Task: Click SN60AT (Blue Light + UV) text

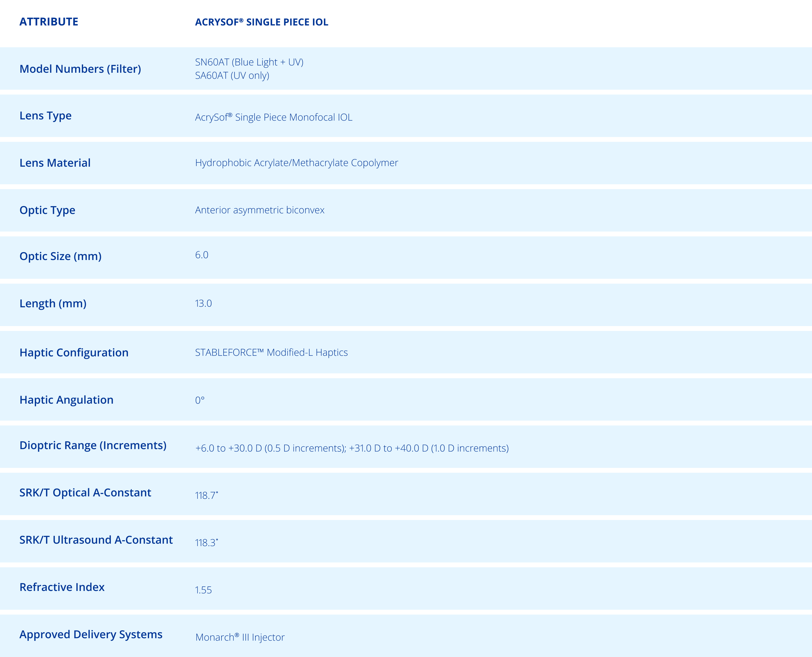Action: pyautogui.click(x=249, y=62)
